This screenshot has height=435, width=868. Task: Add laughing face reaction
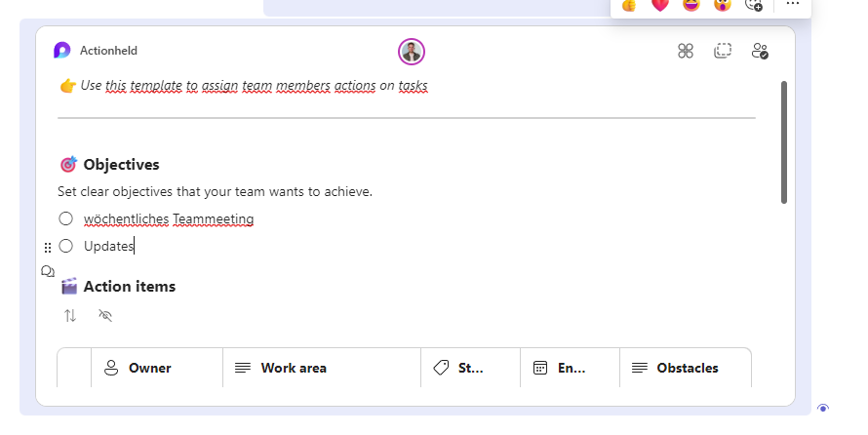pyautogui.click(x=691, y=5)
